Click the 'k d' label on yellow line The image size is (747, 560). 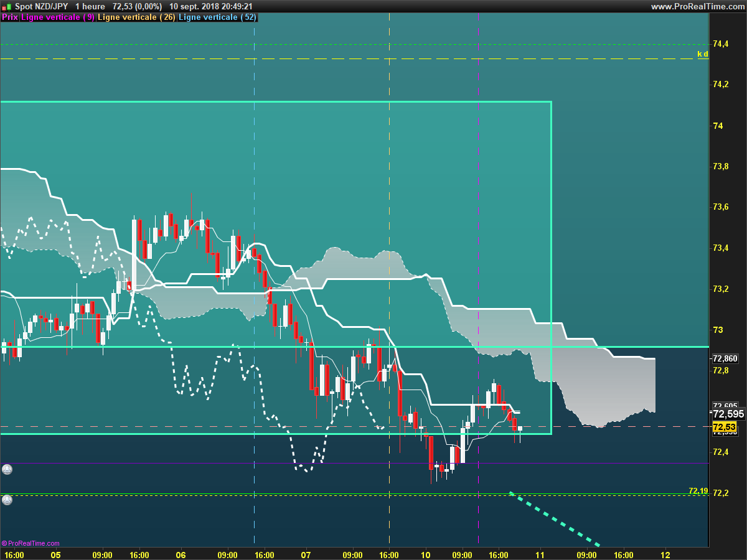pyautogui.click(x=702, y=54)
